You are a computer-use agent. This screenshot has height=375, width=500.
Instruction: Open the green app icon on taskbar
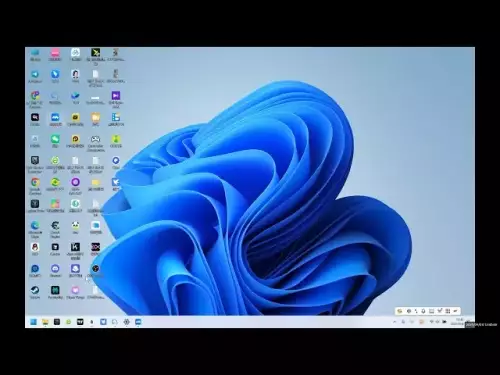(x=68, y=322)
